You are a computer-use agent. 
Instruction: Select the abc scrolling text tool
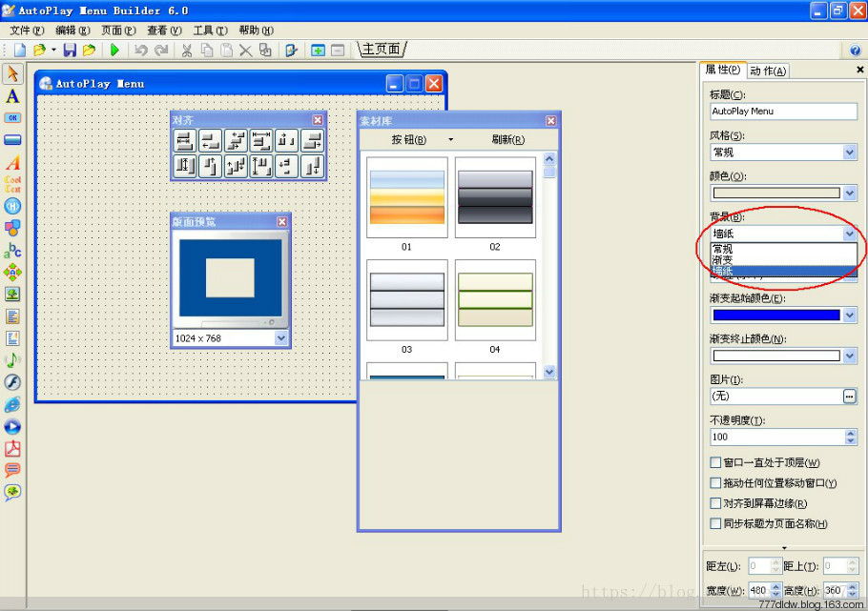coord(12,250)
